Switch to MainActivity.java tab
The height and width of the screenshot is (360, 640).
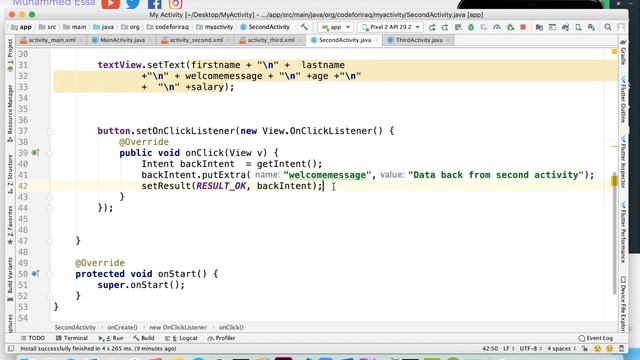(122, 40)
